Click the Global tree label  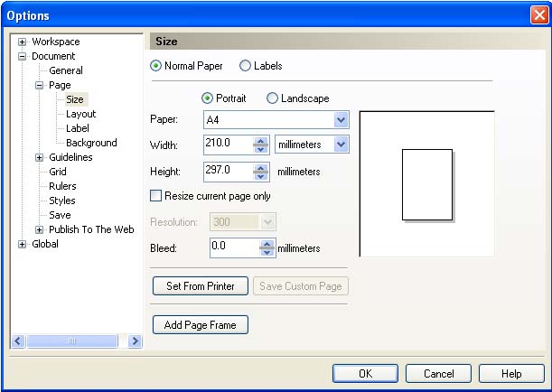point(45,244)
